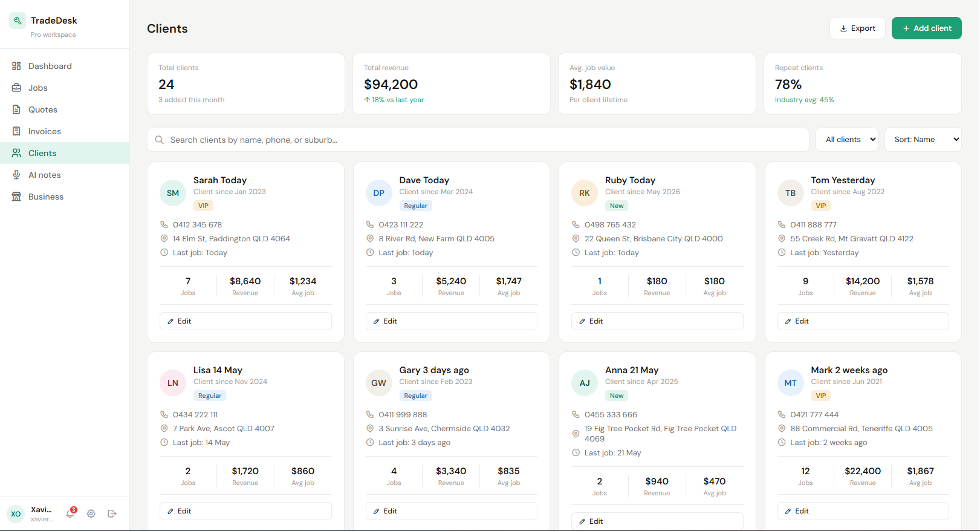Viewport: 980px width, 531px height.
Task: Click '3 added this month' text
Action: pos(191,100)
